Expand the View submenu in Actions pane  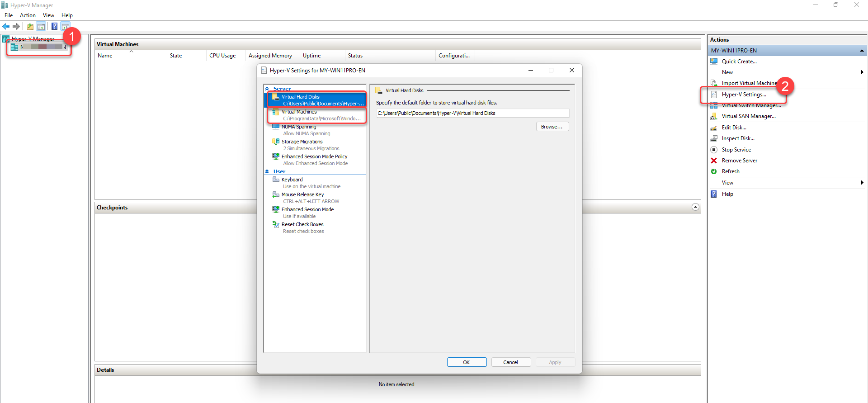(862, 183)
